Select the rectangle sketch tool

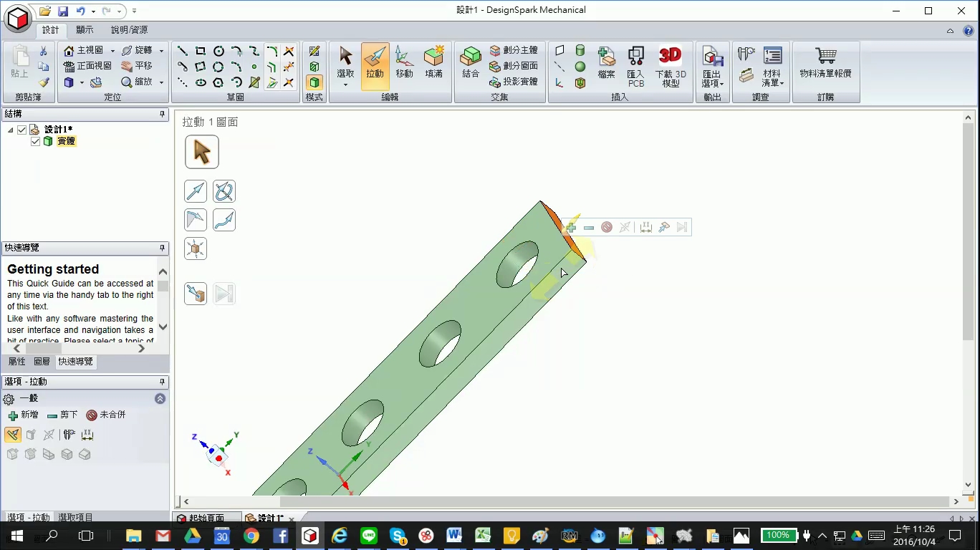[201, 51]
